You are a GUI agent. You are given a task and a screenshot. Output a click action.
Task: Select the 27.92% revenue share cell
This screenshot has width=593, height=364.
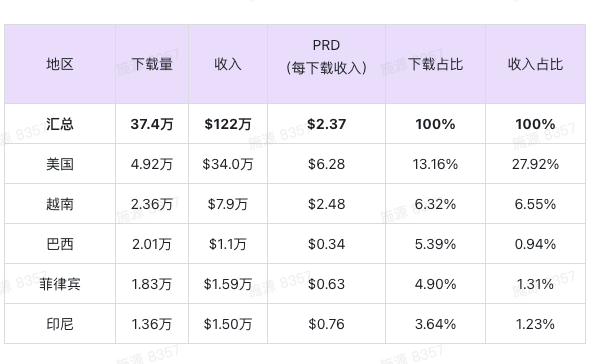(x=536, y=164)
